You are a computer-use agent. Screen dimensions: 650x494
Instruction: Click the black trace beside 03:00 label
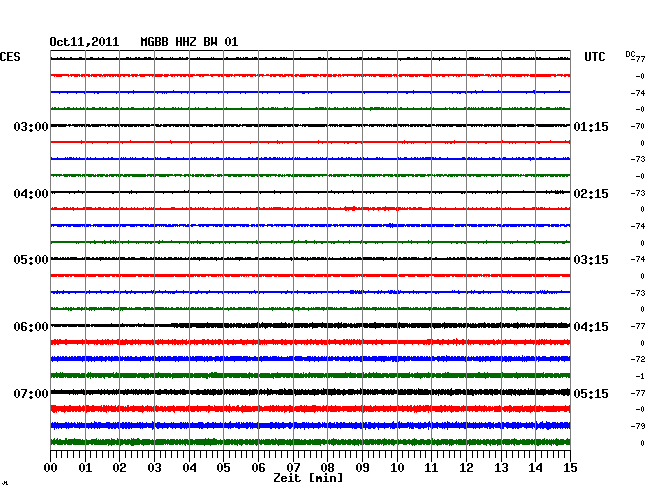pyautogui.click(x=310, y=125)
